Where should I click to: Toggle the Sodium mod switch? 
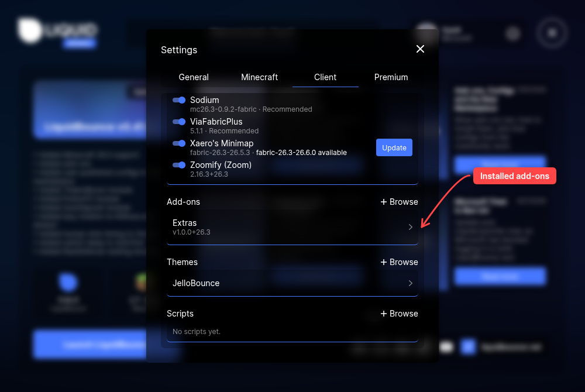179,100
